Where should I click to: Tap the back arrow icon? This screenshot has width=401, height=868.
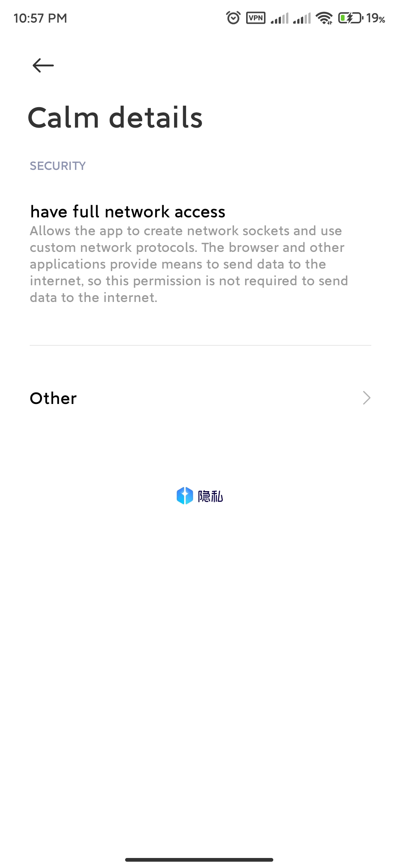(x=43, y=66)
